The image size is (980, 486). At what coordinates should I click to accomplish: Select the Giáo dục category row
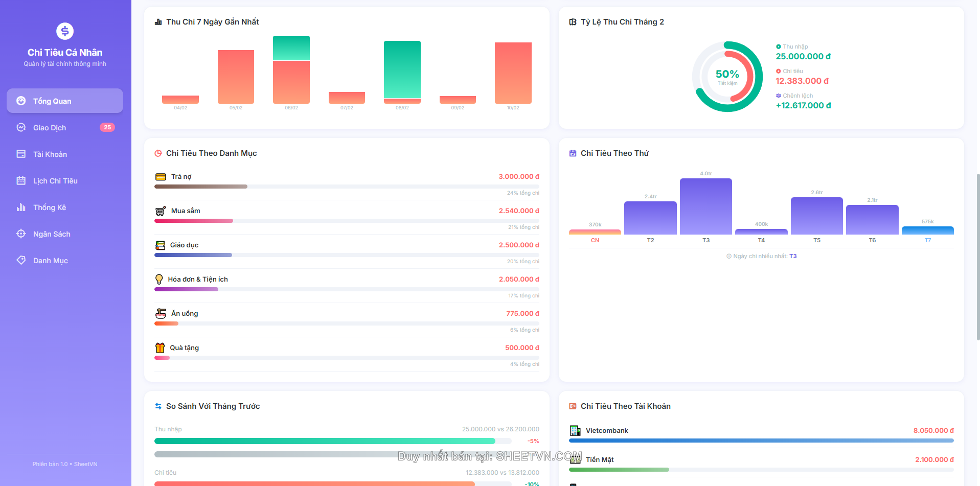[347, 245]
